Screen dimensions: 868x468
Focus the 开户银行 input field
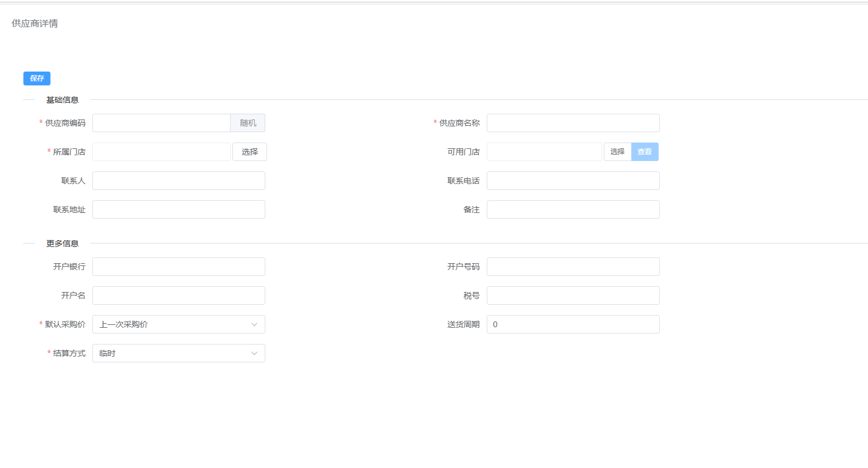point(179,267)
